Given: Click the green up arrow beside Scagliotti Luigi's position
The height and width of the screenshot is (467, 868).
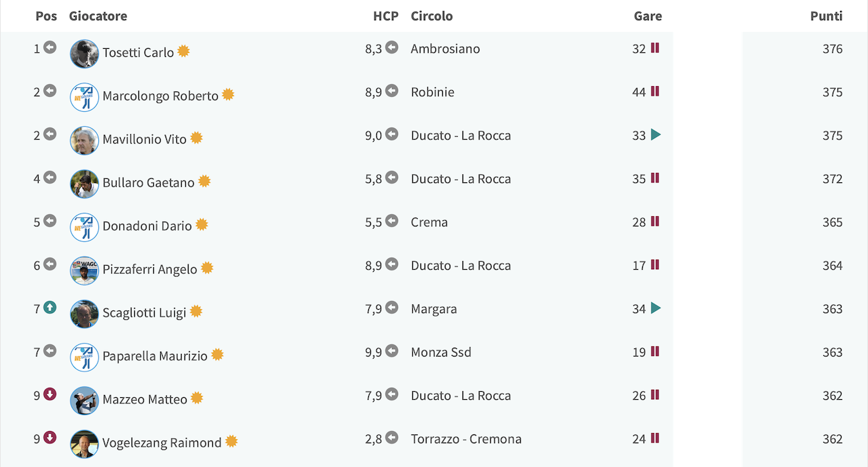Looking at the screenshot, I should pos(50,308).
